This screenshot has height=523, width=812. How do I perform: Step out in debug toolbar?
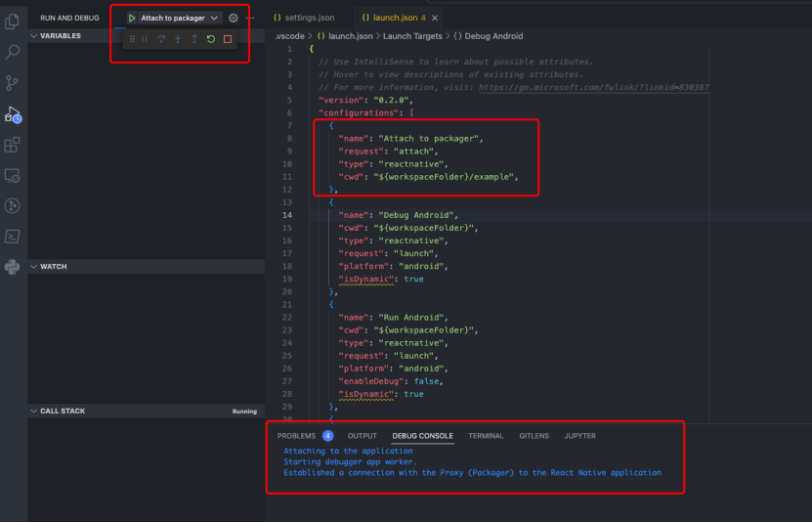[x=194, y=39]
